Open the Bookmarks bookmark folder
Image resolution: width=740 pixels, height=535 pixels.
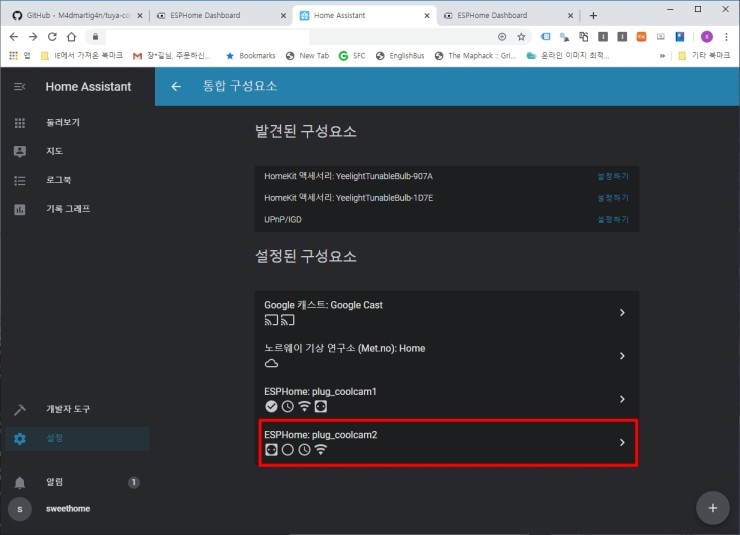click(251, 56)
